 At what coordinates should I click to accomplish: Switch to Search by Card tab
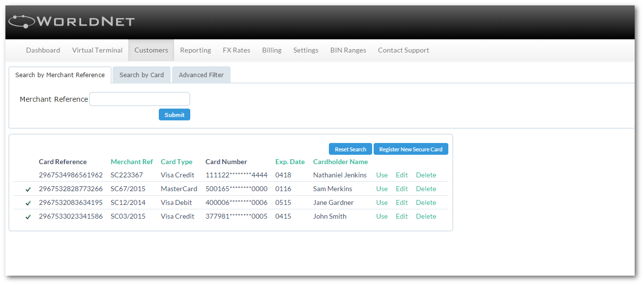pos(142,75)
